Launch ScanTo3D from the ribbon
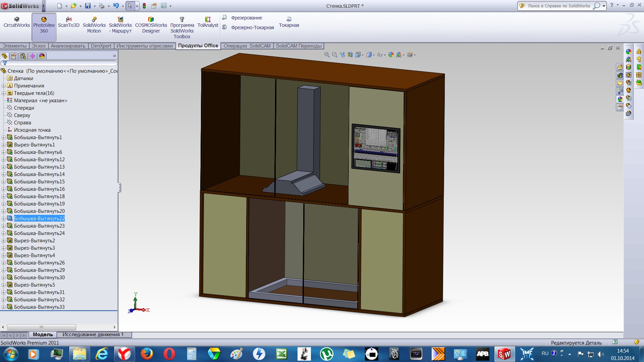 click(68, 22)
